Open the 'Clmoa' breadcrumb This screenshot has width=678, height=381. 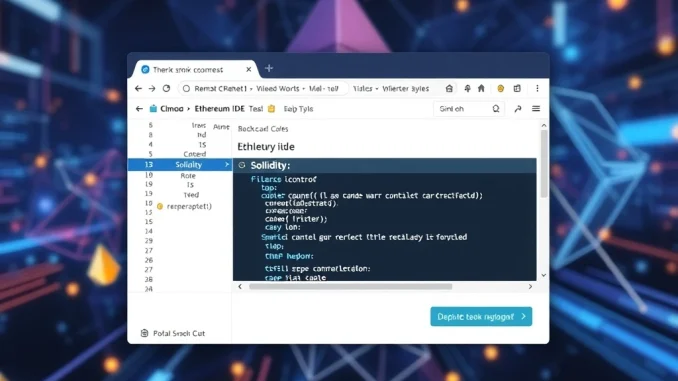172,109
